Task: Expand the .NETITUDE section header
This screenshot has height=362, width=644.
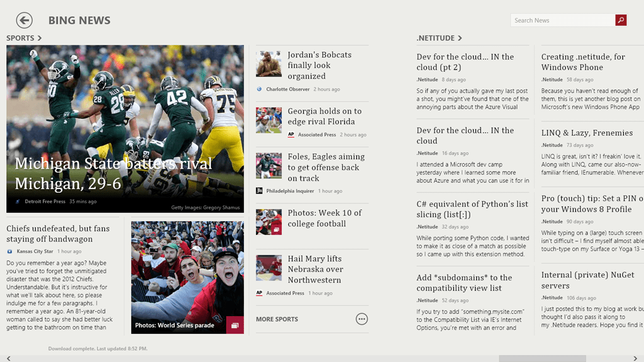Action: click(x=439, y=38)
